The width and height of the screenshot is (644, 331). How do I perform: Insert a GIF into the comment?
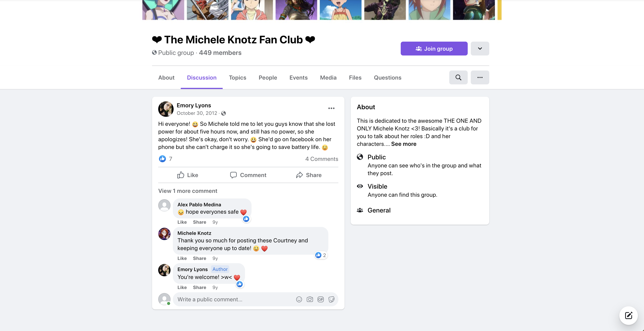320,299
